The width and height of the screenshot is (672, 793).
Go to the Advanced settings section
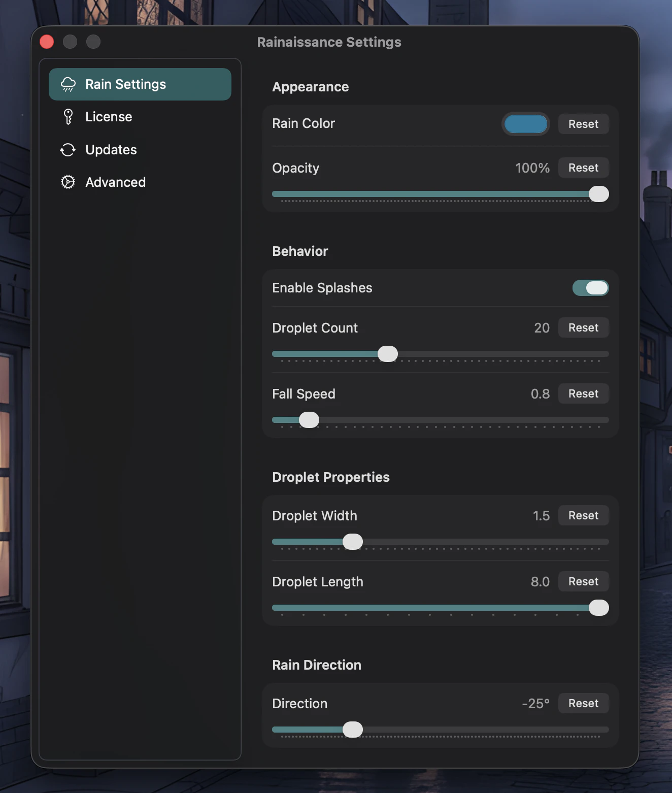[115, 182]
